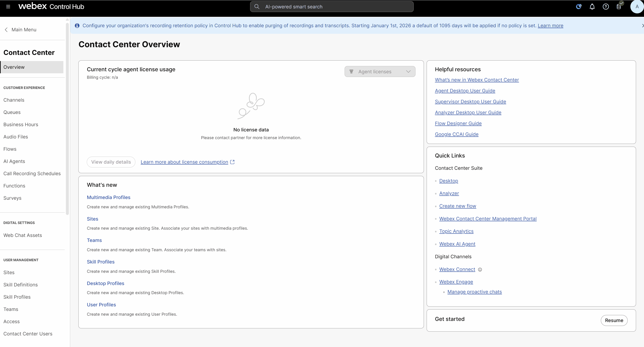
Task: Open Queues in the sidebar
Action: click(12, 112)
